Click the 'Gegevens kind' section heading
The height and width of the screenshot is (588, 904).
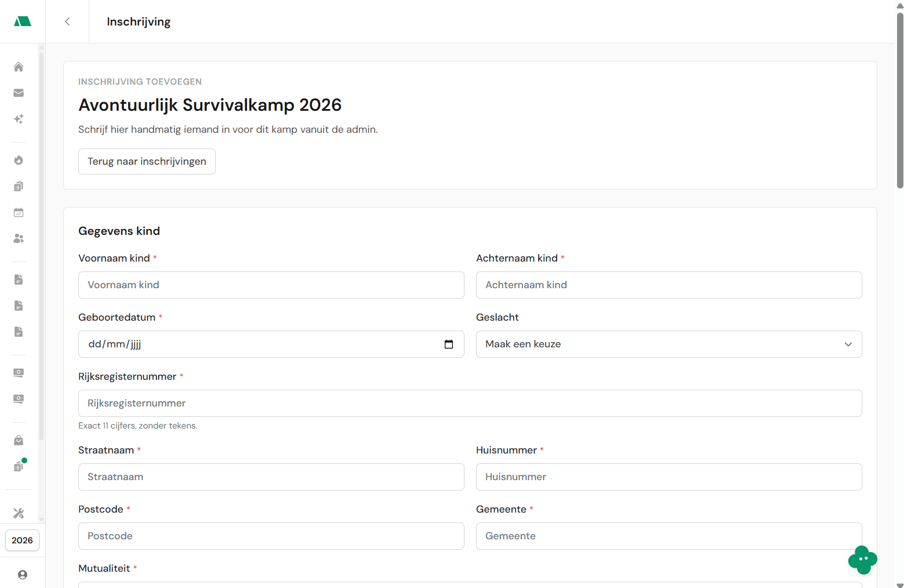coord(119,231)
